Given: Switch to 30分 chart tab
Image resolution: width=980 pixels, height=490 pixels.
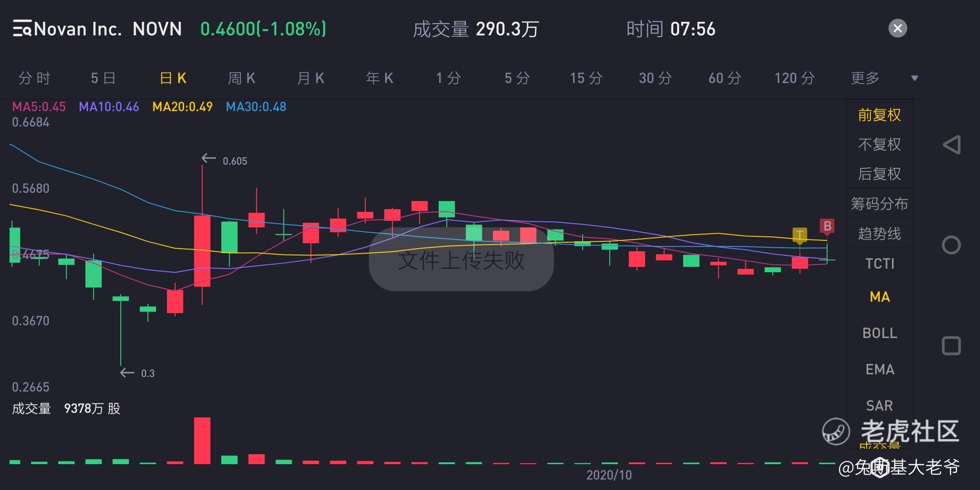Looking at the screenshot, I should tap(655, 78).
